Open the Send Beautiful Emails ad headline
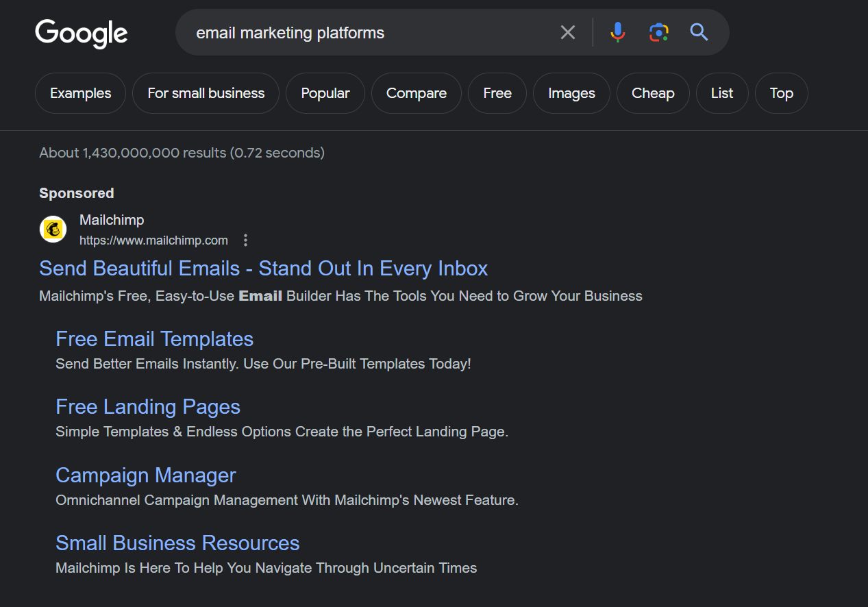The width and height of the screenshot is (868, 607). click(x=263, y=269)
